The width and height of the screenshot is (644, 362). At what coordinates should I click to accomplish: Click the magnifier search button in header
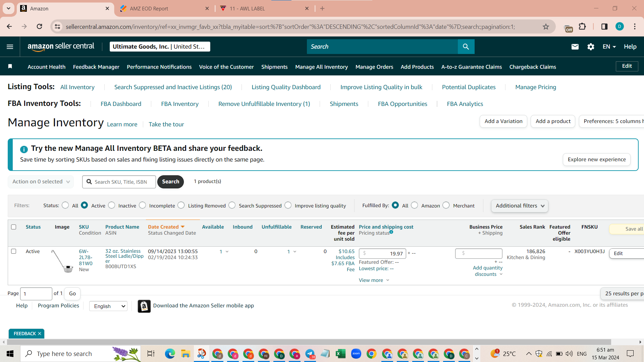[466, 47]
